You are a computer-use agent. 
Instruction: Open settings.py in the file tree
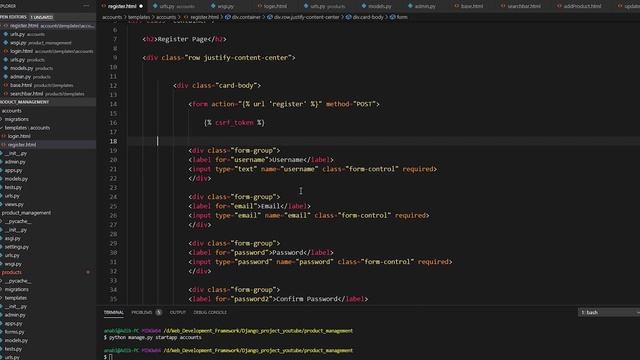48,247
